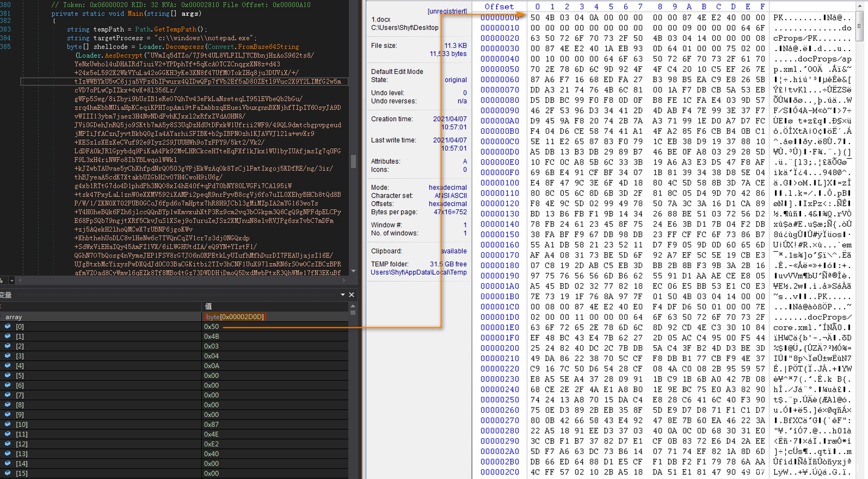The width and height of the screenshot is (868, 479).
Task: Click the 'ANSI ASCII' character set value
Action: [x=451, y=195]
